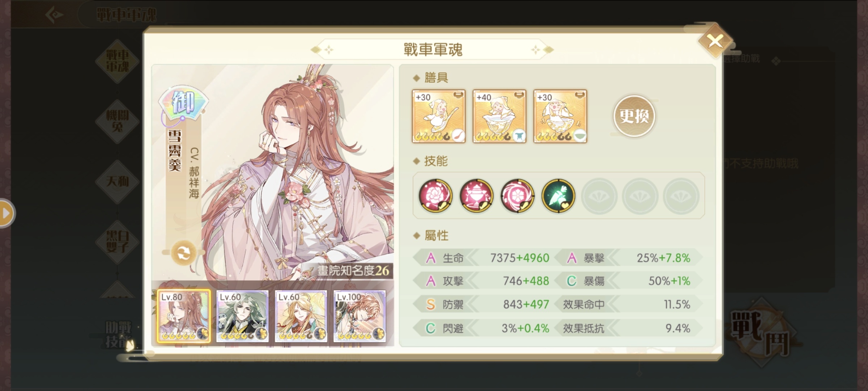Click the orange swap arrows icon on portrait
The image size is (868, 391).
tap(184, 253)
